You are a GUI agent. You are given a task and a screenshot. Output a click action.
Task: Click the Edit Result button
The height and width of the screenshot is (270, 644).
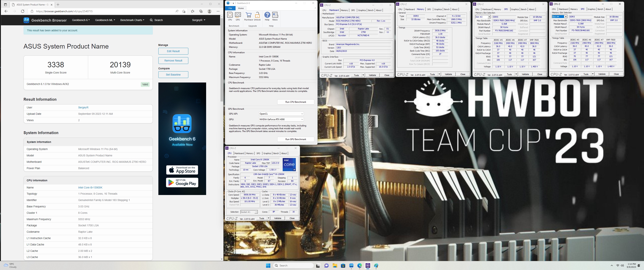click(x=173, y=51)
